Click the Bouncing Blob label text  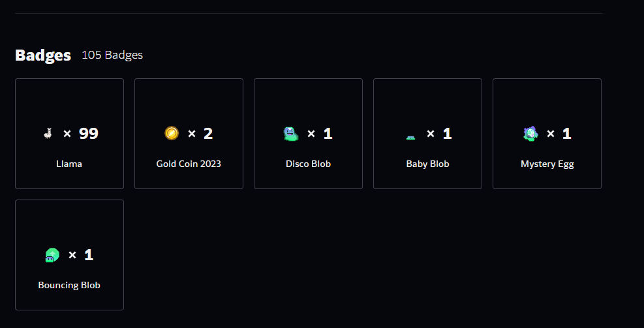point(69,286)
